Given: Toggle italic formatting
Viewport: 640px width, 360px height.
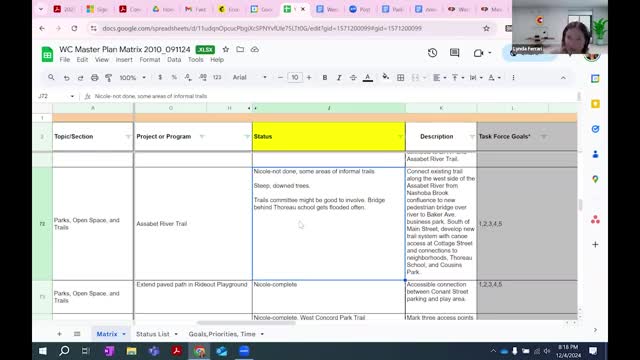Looking at the screenshot, I should pos(339,78).
